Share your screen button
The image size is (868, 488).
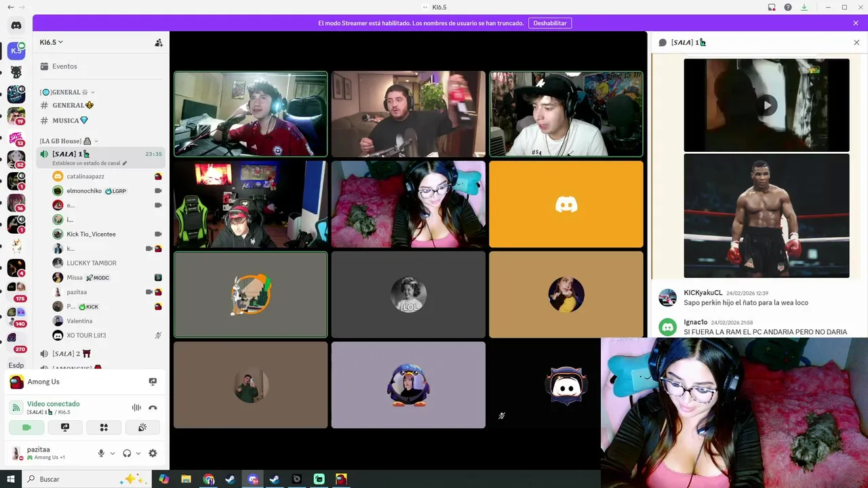(x=65, y=428)
